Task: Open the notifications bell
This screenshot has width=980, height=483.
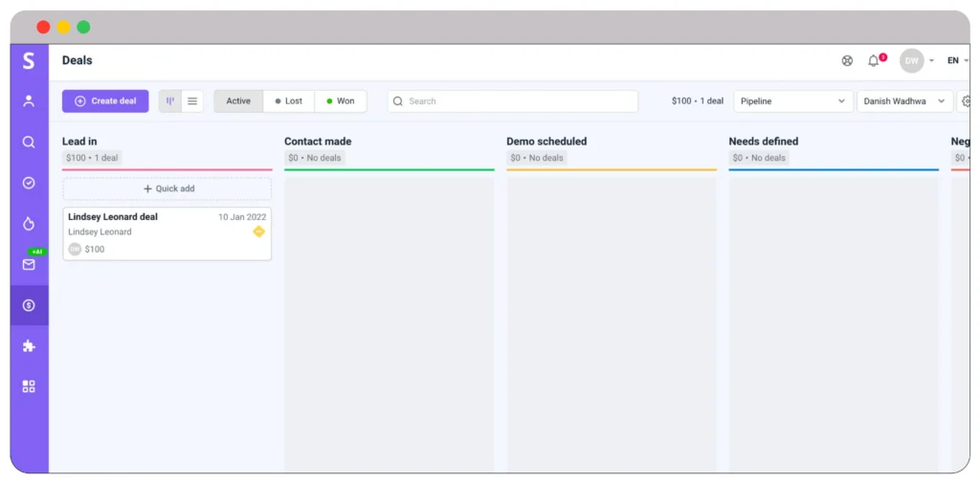Action: (x=873, y=60)
